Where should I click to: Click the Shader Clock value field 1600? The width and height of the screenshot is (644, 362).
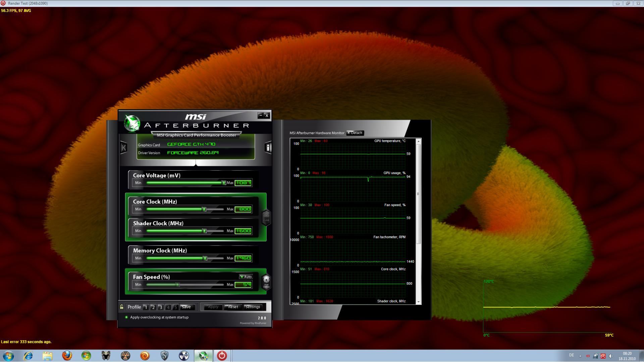point(243,231)
